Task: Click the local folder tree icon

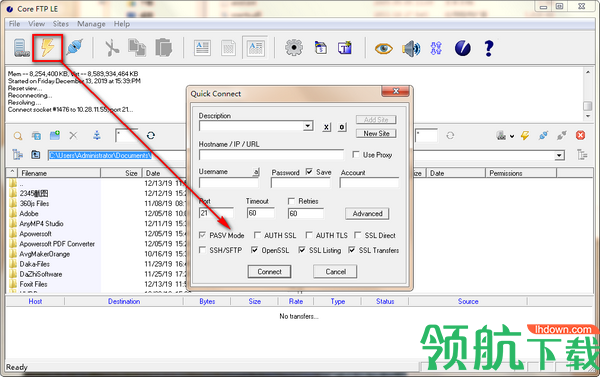Action: point(17,155)
